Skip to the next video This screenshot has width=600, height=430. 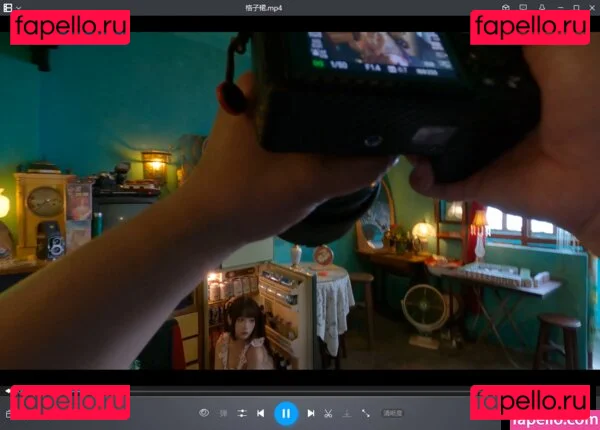(x=311, y=412)
